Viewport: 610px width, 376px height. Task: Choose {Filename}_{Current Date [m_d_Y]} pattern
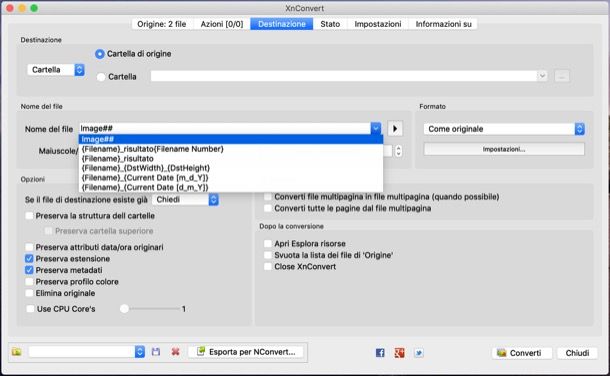point(231,178)
